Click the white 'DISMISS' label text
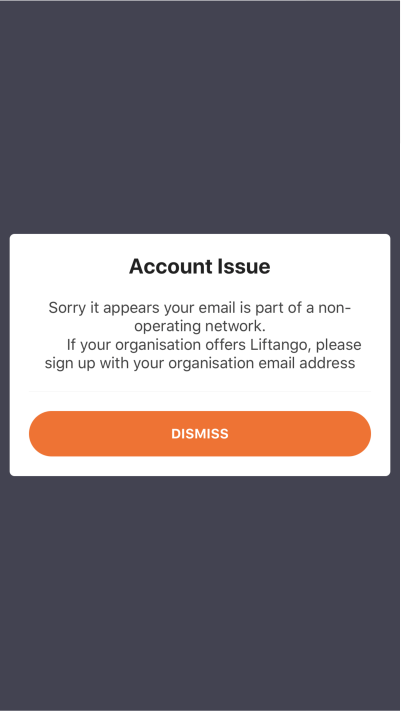The width and height of the screenshot is (401, 711). 200,434
